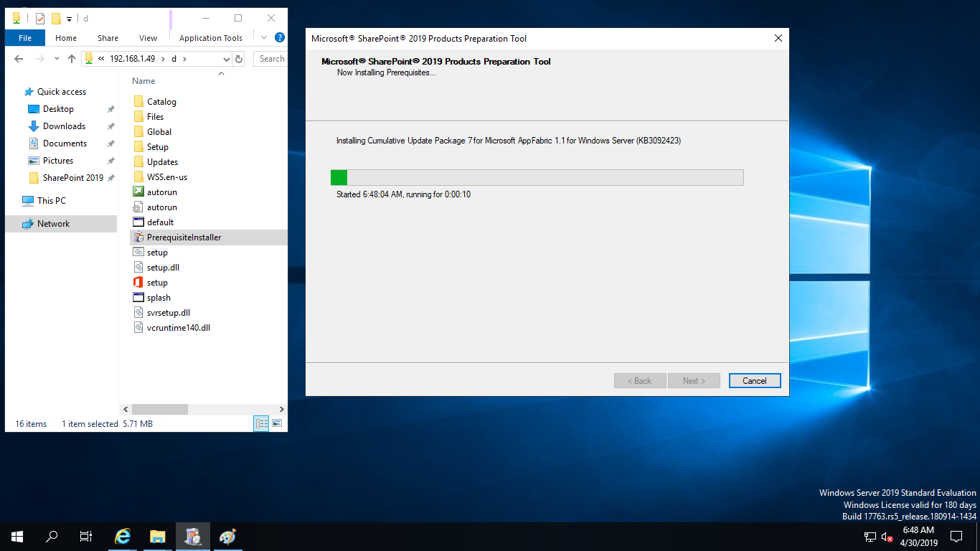Switch to Details view in Explorer status bar

[261, 423]
